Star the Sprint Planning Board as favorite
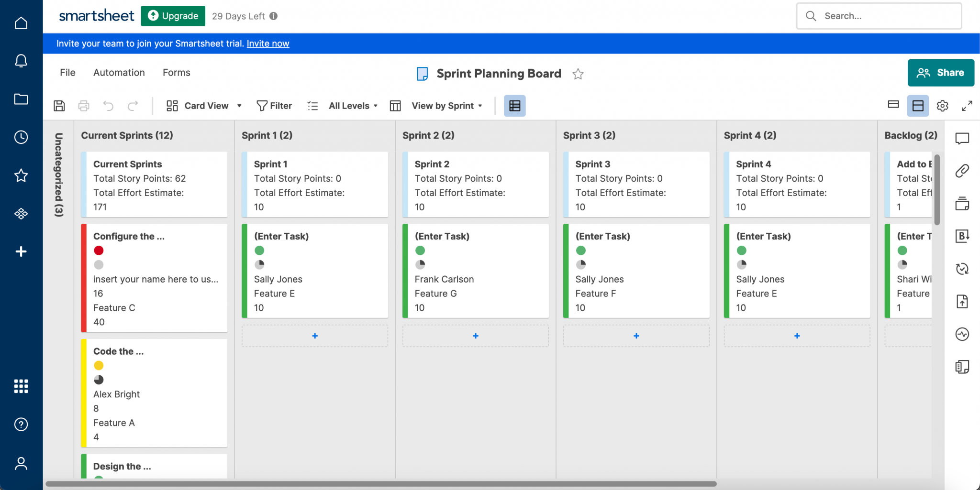The width and height of the screenshot is (980, 490). (x=578, y=74)
